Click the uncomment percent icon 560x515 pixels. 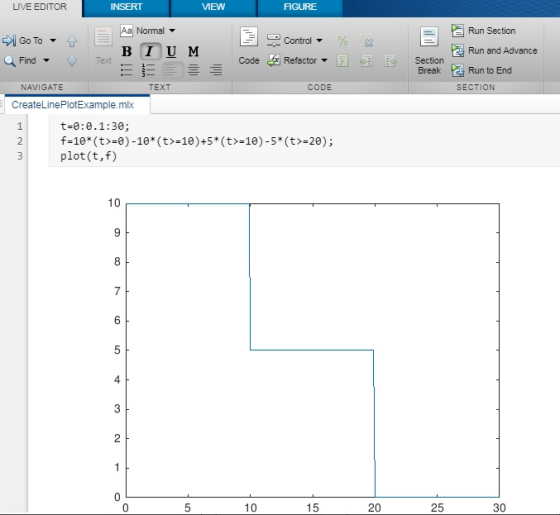point(366,41)
